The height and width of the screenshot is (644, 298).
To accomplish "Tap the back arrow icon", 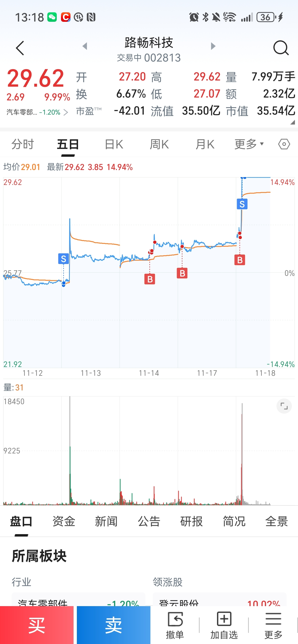I will click(20, 48).
